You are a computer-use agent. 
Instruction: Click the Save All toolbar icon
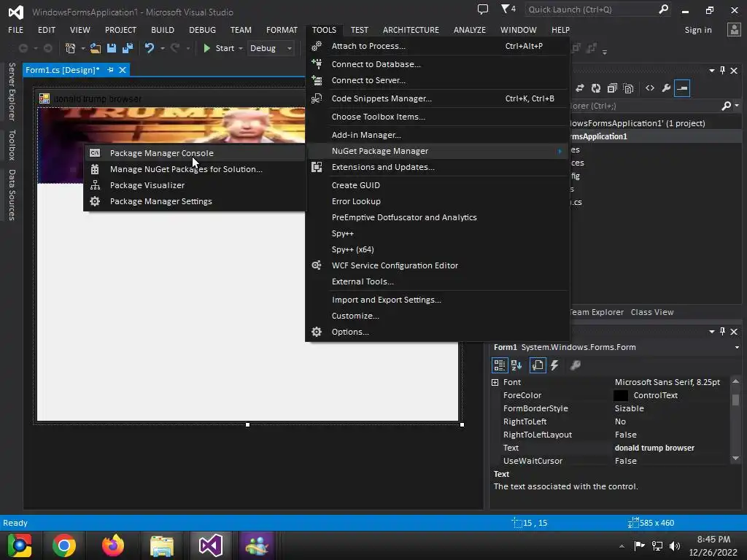(128, 48)
